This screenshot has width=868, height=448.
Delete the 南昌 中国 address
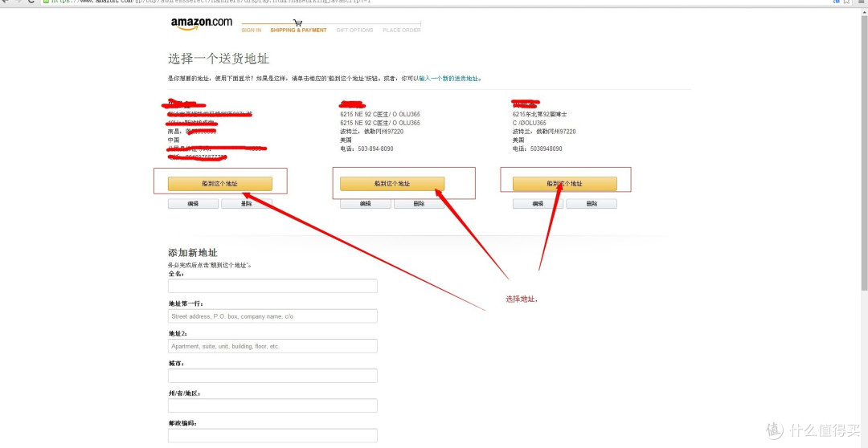click(x=247, y=204)
